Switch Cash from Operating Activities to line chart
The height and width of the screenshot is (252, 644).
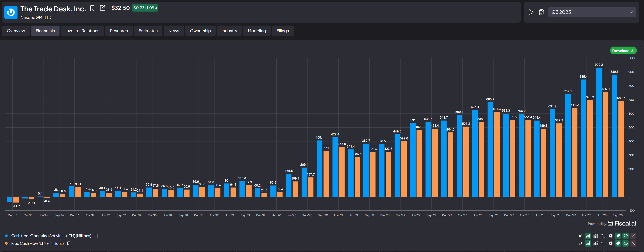[x=580, y=236]
